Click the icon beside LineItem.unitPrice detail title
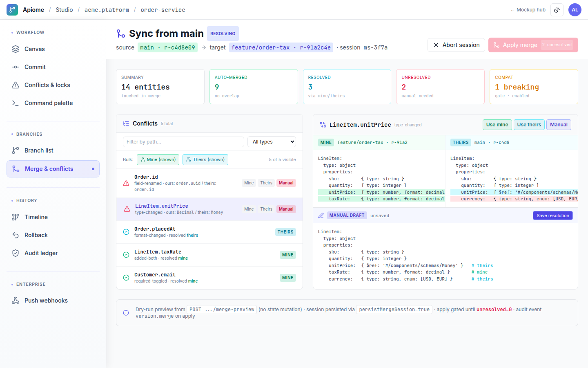This screenshot has width=588, height=368. (x=323, y=125)
